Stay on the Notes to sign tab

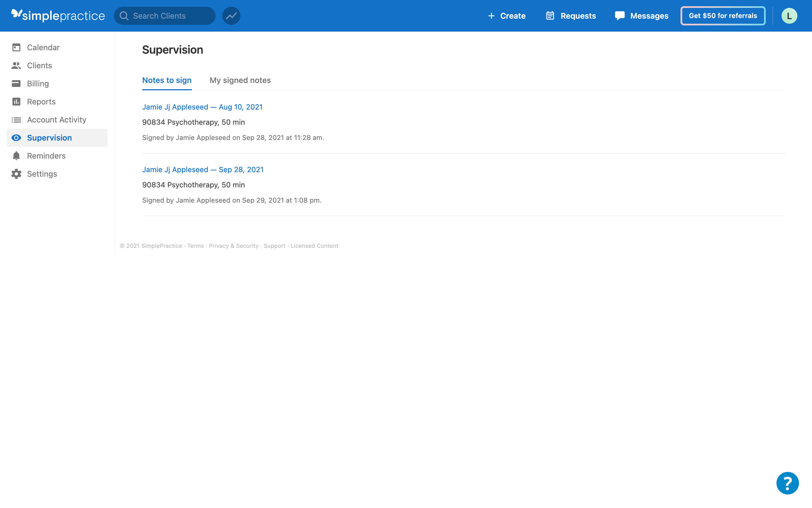(167, 80)
